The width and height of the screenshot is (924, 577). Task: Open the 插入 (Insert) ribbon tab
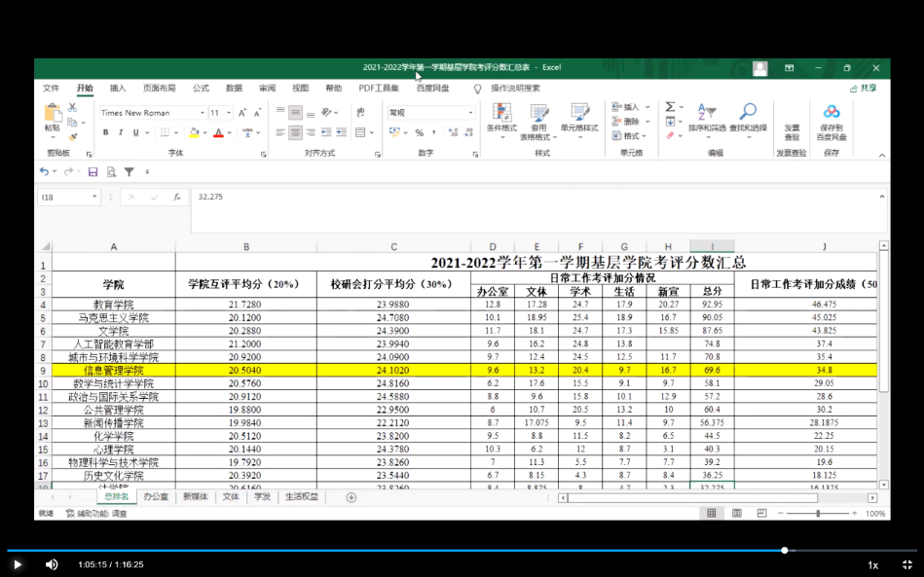(118, 89)
